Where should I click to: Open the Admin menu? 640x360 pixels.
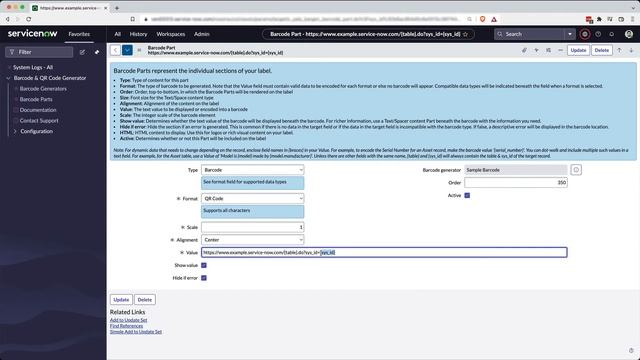(202, 34)
